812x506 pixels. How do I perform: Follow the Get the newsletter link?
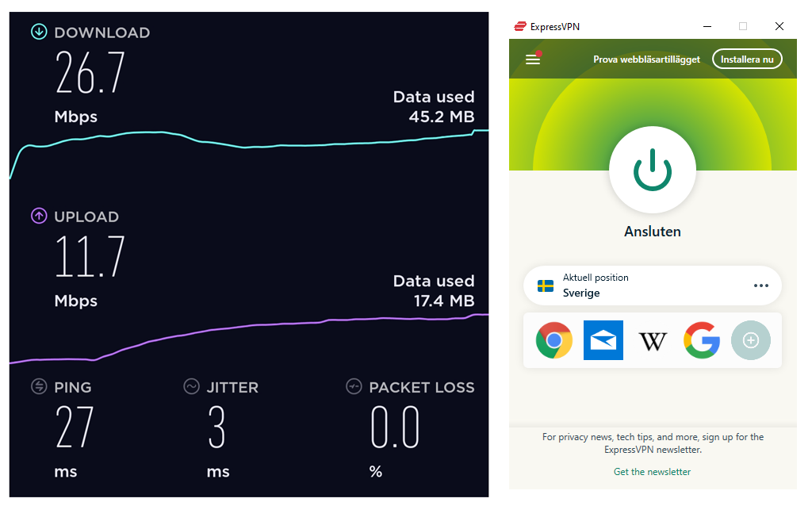pyautogui.click(x=652, y=472)
